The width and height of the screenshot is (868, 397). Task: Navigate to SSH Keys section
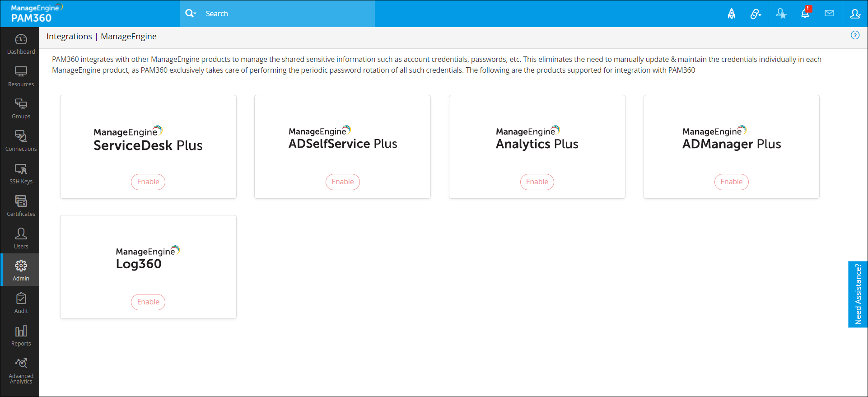pos(21,174)
